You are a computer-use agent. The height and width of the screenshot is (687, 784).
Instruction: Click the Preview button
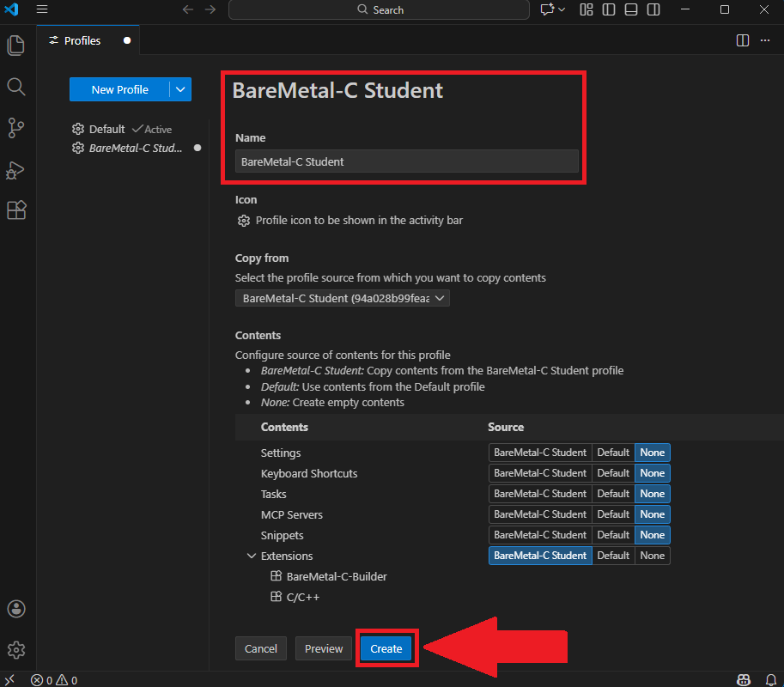pyautogui.click(x=324, y=648)
